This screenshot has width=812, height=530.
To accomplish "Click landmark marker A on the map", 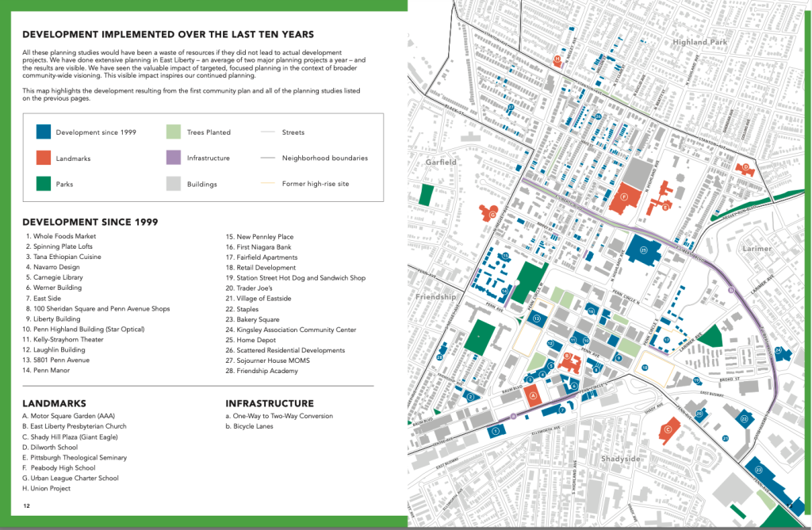I will [x=534, y=395].
